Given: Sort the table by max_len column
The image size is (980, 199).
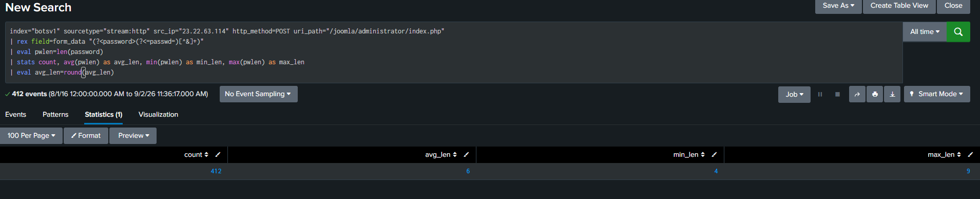Looking at the screenshot, I should [x=944, y=155].
